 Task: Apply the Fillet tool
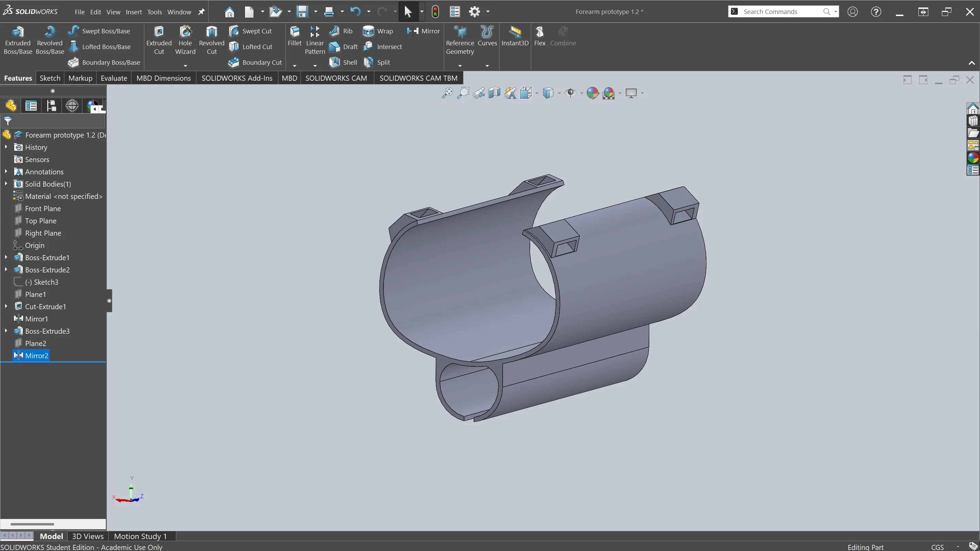tap(294, 36)
